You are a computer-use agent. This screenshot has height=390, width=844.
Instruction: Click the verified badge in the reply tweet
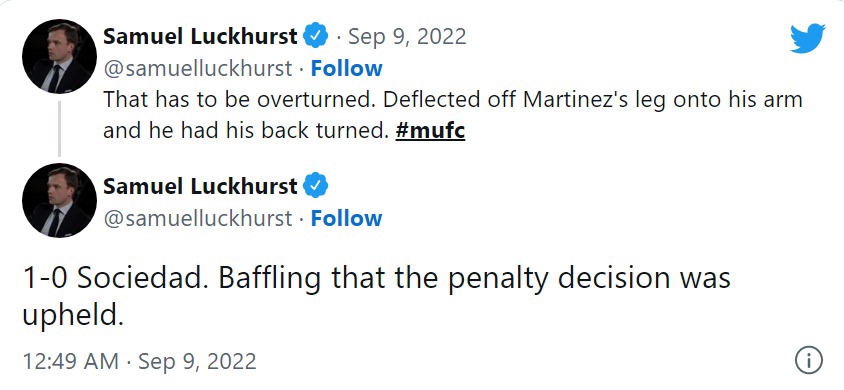click(316, 186)
